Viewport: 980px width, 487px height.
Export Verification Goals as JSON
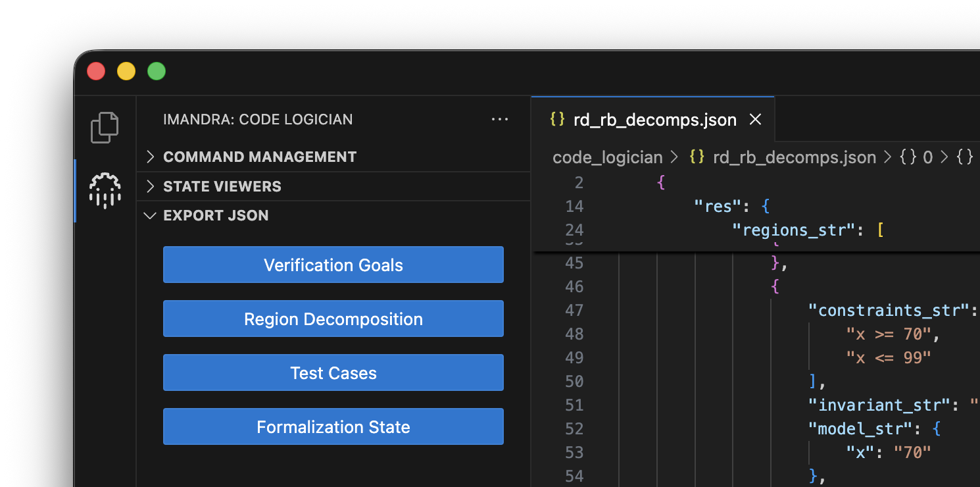pyautogui.click(x=333, y=265)
